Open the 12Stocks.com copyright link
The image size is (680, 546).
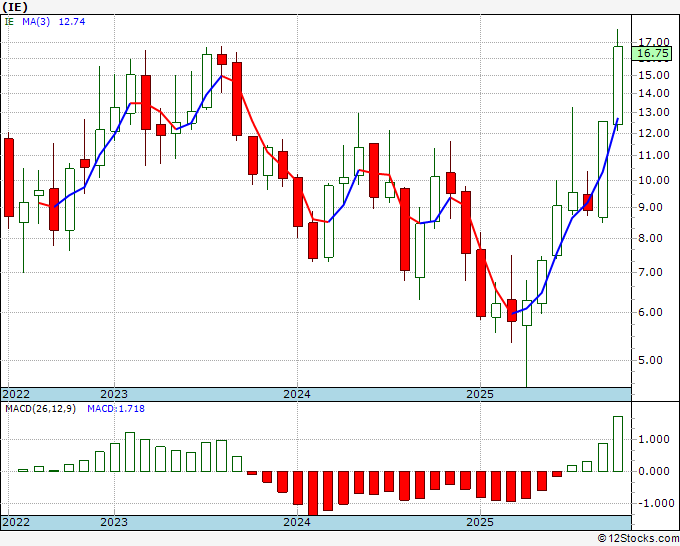(x=638, y=538)
